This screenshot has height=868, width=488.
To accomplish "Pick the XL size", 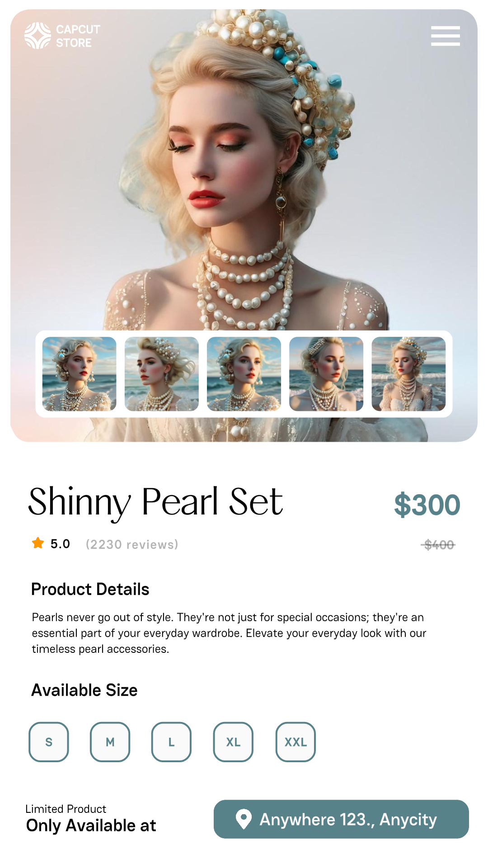I will pos(233,742).
